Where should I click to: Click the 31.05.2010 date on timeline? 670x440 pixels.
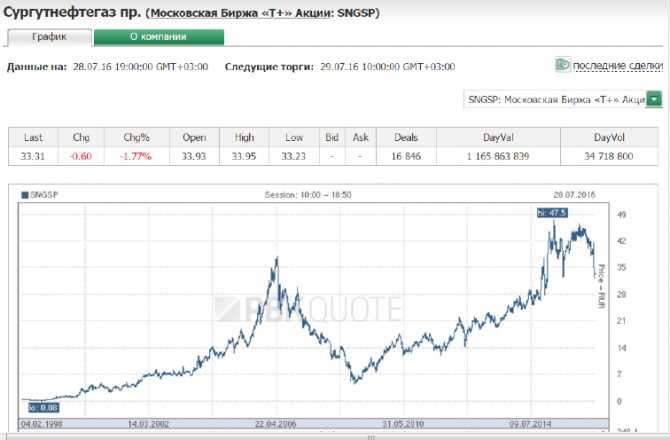(403, 424)
